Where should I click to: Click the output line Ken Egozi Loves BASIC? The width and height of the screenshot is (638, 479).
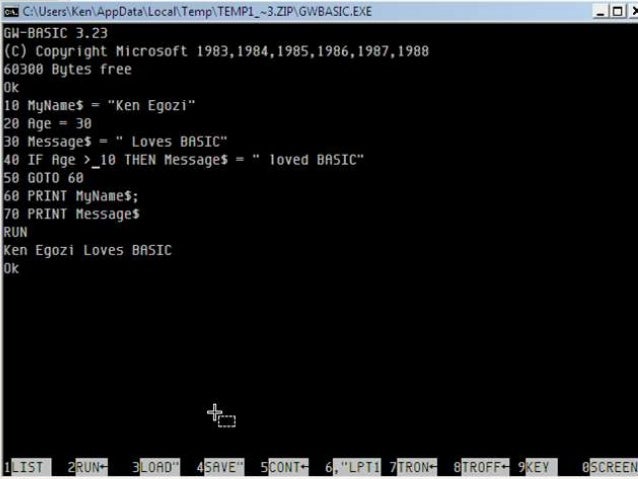coord(88,250)
